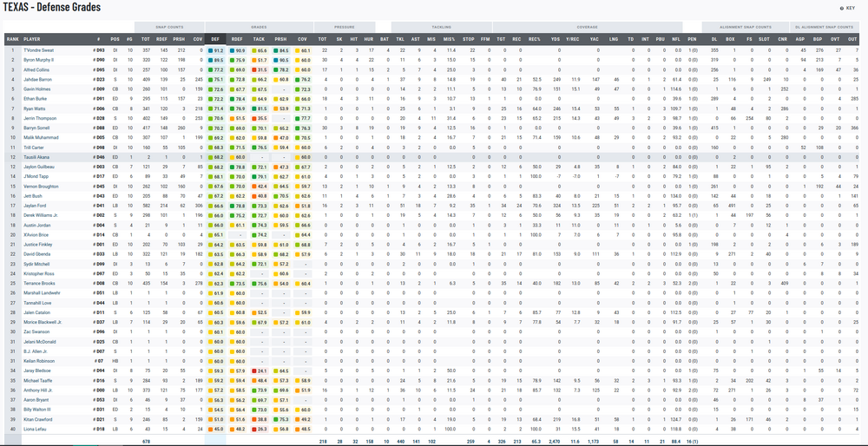This screenshot has height=446, width=868.
Task: Sort by REC% coverage column header
Action: click(534, 39)
